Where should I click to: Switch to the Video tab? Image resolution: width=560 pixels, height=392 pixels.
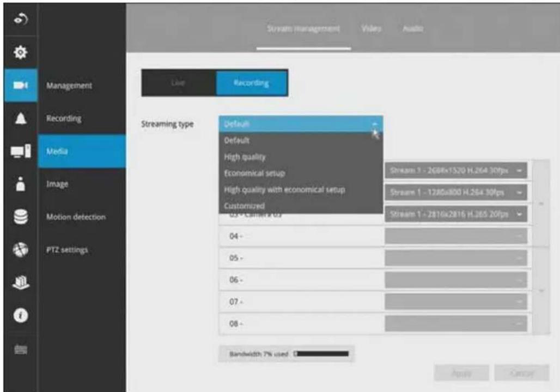[371, 28]
